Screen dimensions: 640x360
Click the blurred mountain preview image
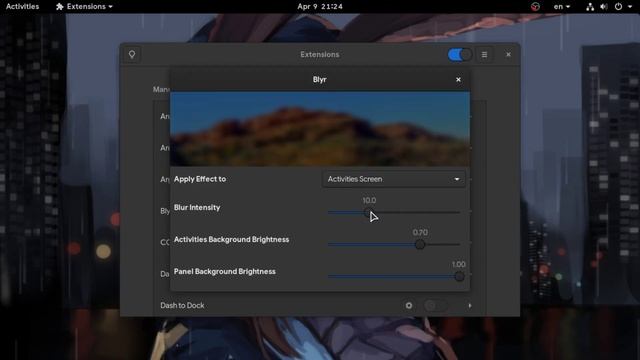[320, 129]
